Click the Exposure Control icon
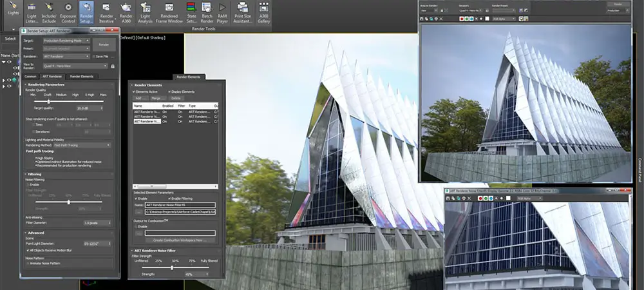This screenshot has height=290, width=644. (x=68, y=13)
